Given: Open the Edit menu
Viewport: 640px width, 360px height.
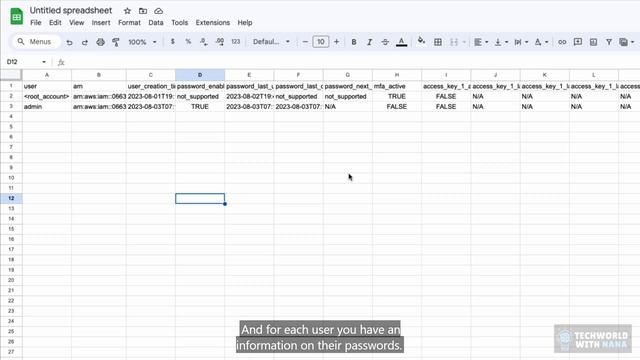Looking at the screenshot, I should pyautogui.click(x=55, y=22).
